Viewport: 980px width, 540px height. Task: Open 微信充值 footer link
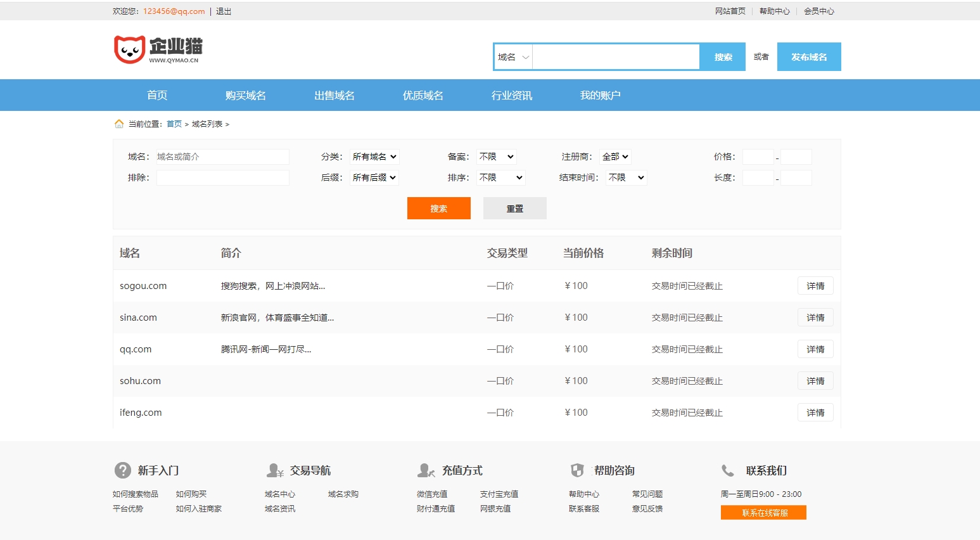tap(432, 494)
